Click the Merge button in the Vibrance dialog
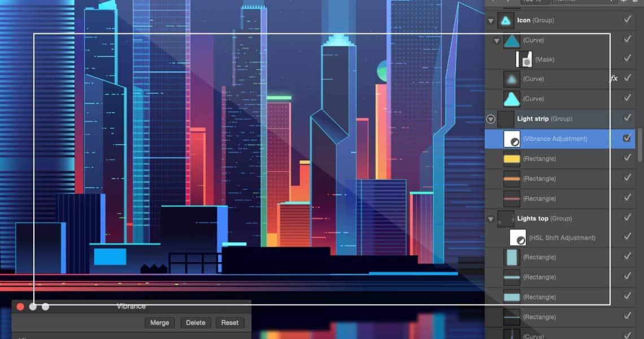The width and height of the screenshot is (644, 339). [159, 323]
